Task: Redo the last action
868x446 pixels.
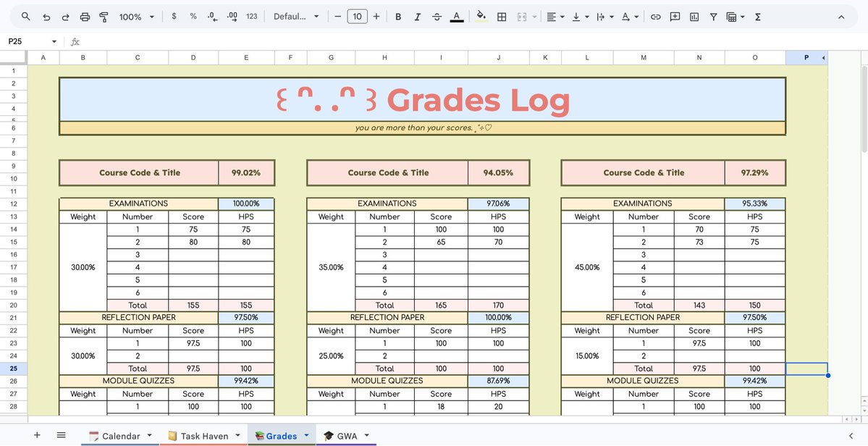Action: click(x=65, y=17)
